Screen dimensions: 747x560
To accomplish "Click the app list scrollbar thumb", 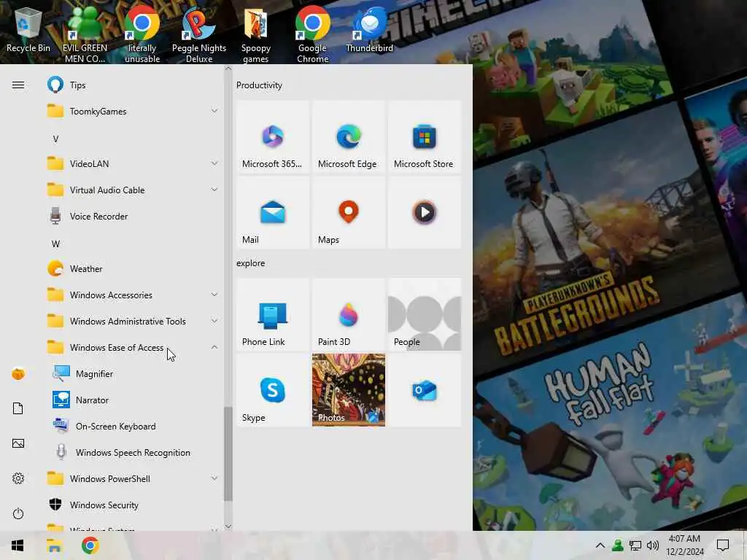I will [228, 454].
